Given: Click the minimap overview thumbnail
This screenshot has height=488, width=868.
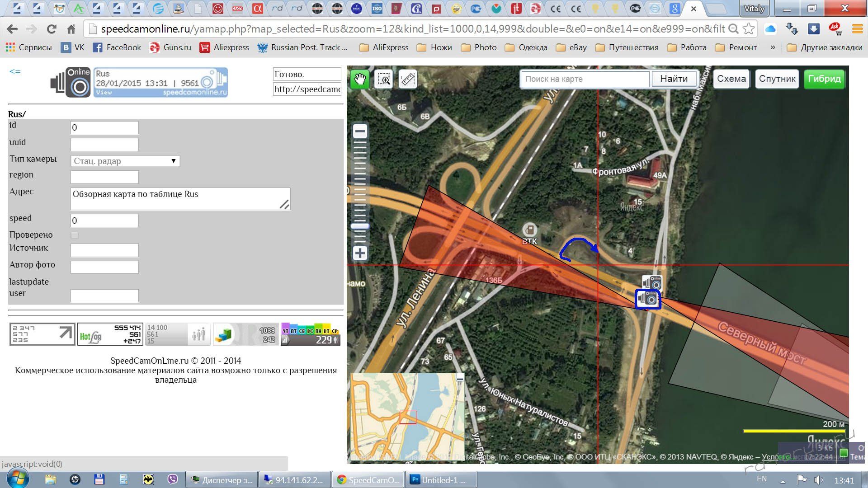Looking at the screenshot, I should pos(407,417).
